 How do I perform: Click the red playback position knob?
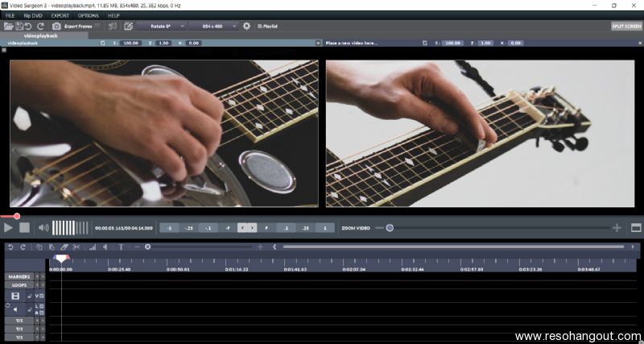click(17, 216)
